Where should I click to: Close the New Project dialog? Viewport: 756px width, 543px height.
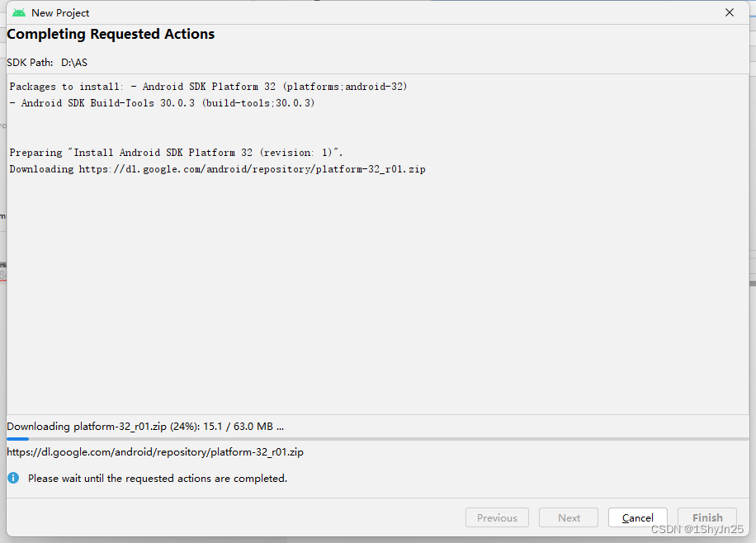coord(730,12)
